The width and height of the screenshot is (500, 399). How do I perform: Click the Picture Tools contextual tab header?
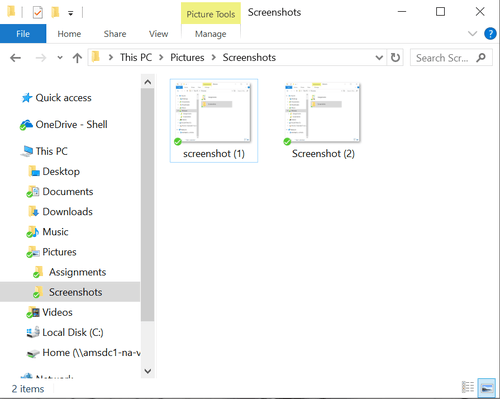coord(211,14)
